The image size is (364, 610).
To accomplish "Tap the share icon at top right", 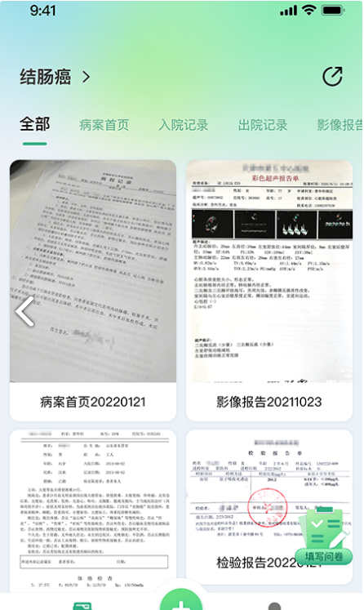I will (x=332, y=76).
